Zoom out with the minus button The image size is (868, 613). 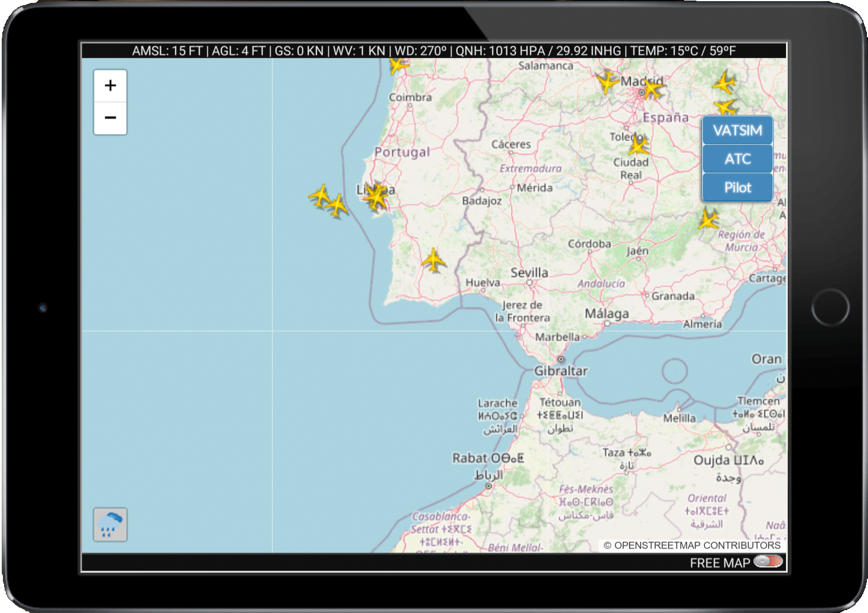[x=110, y=118]
